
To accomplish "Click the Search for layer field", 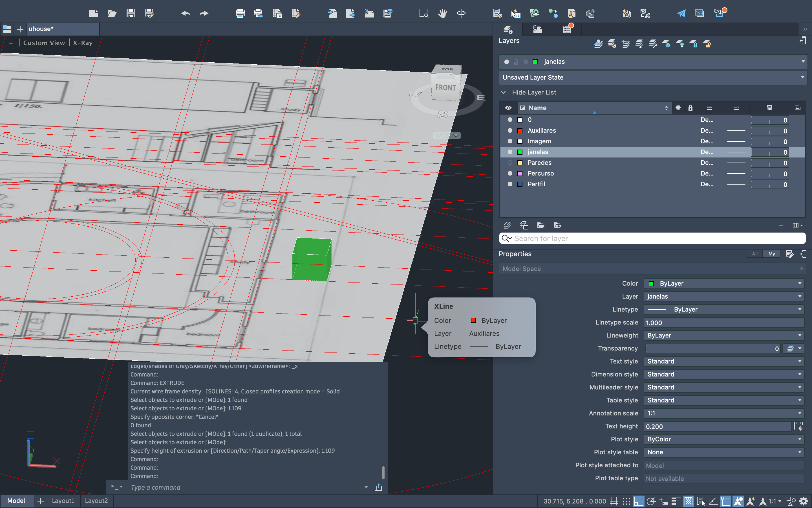I will pyautogui.click(x=652, y=238).
